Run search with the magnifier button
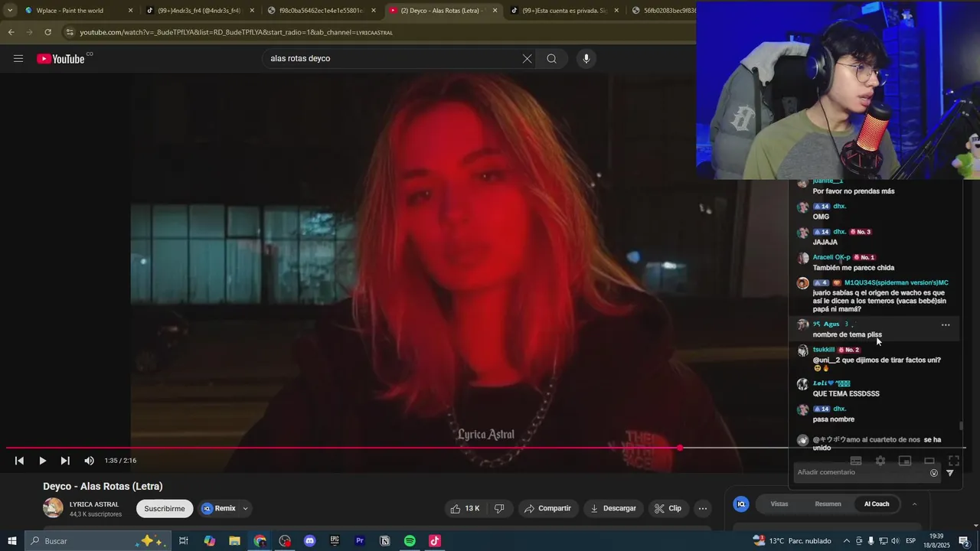 click(x=551, y=59)
